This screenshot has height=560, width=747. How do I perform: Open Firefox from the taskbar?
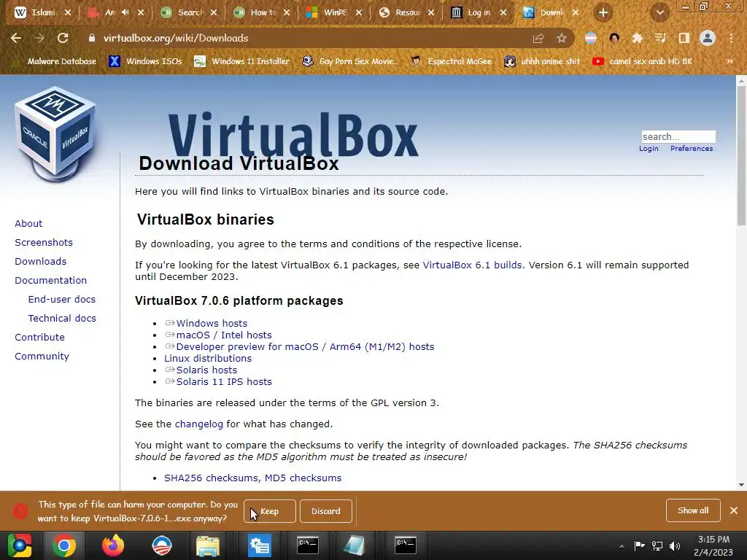pyautogui.click(x=113, y=545)
